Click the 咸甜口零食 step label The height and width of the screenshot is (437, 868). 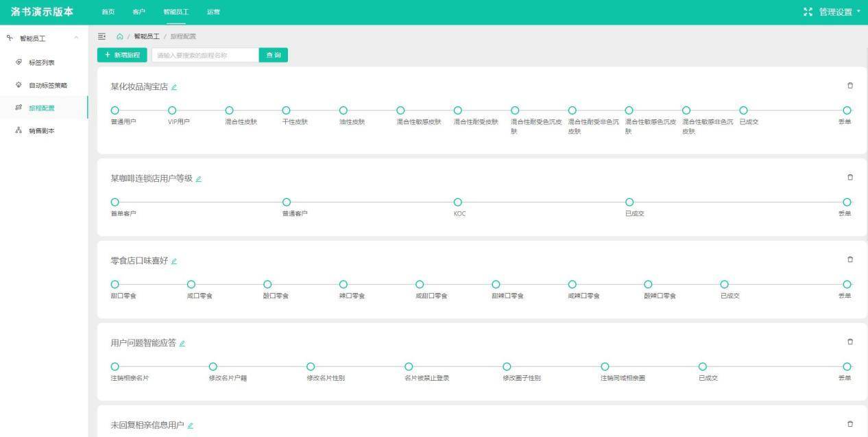(431, 296)
